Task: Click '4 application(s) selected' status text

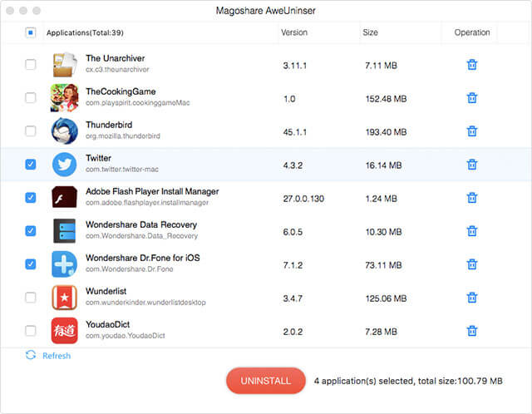Action: [364, 381]
